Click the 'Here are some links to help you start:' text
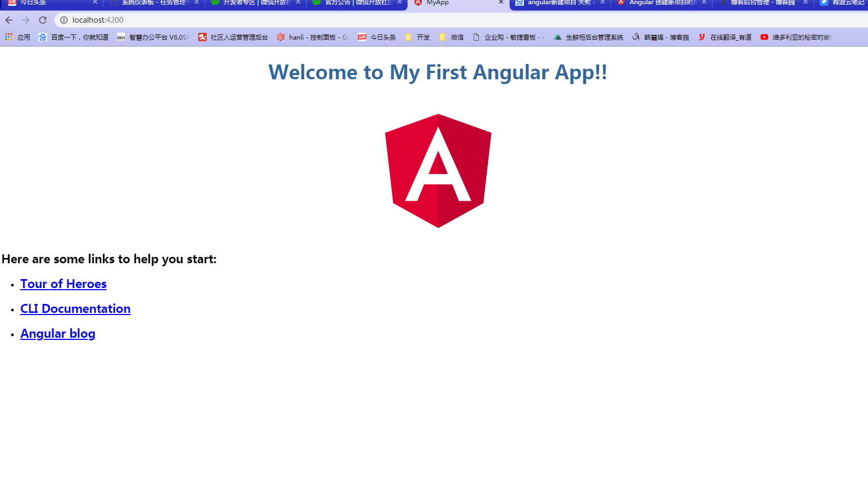Image resolution: width=868 pixels, height=490 pixels. tap(109, 259)
